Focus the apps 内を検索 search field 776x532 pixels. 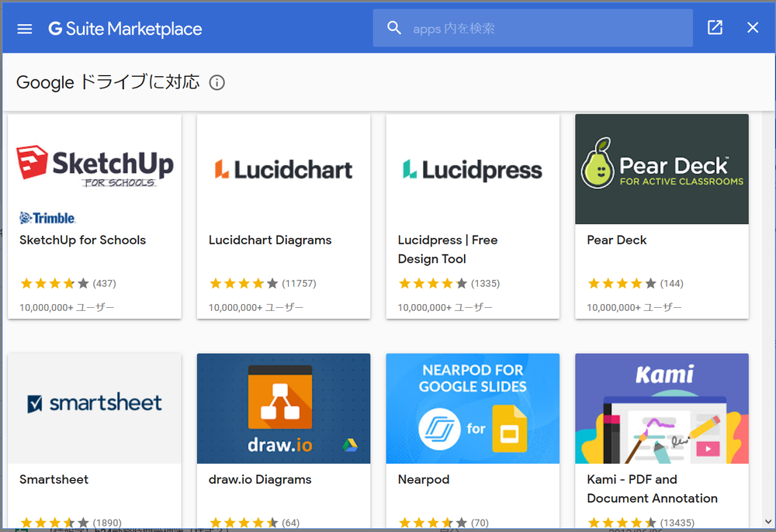coord(533,28)
